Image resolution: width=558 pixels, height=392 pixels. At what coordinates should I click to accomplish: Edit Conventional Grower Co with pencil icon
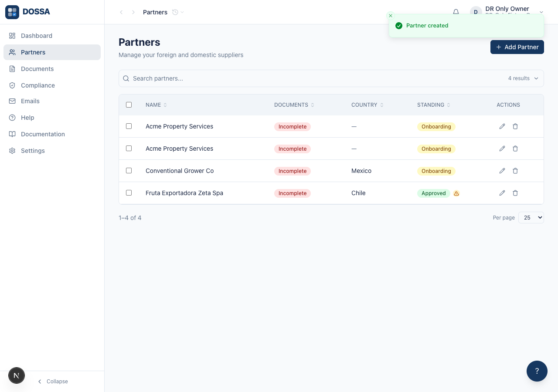(502, 171)
